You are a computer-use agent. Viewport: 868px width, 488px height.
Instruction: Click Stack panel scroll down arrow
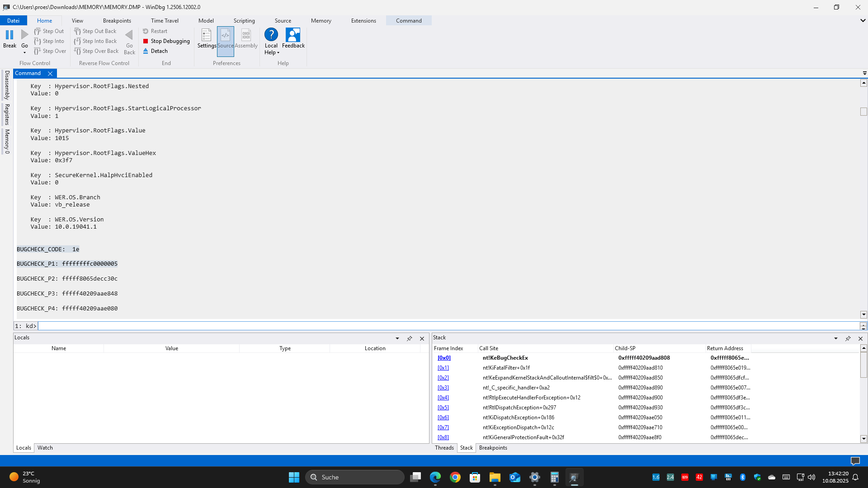[863, 438]
